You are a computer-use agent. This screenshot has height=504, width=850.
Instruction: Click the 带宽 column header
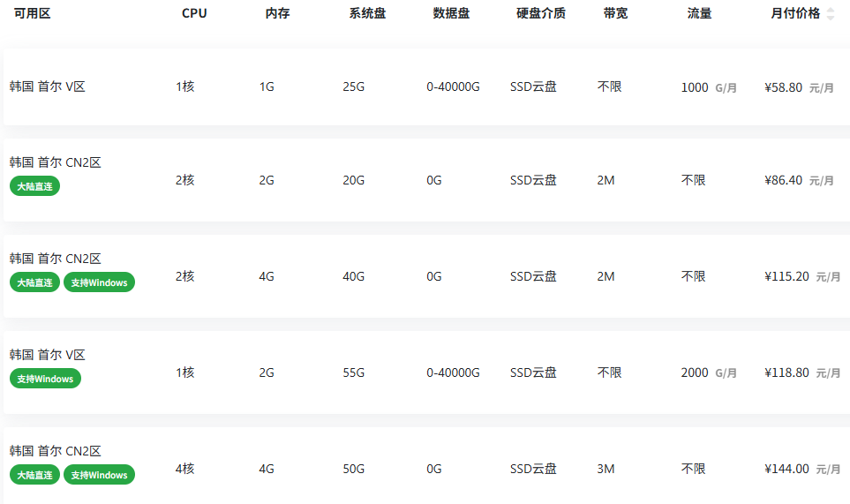[615, 14]
